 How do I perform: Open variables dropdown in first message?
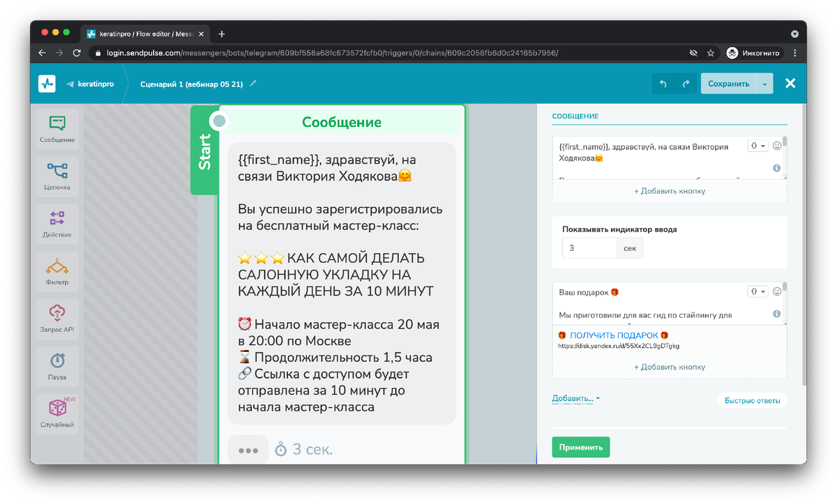click(x=757, y=146)
